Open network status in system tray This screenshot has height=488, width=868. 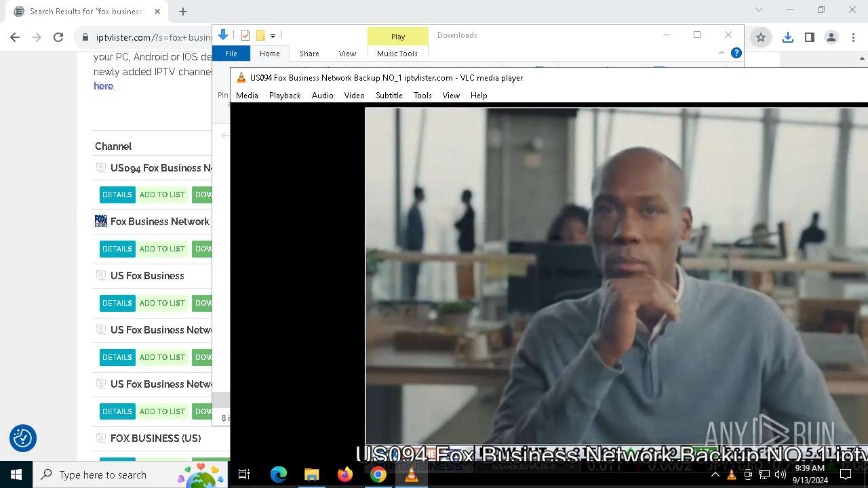pos(764,475)
